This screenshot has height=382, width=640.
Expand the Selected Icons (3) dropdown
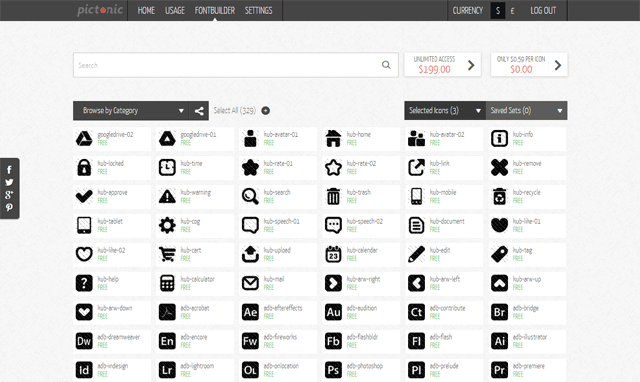pyautogui.click(x=445, y=111)
